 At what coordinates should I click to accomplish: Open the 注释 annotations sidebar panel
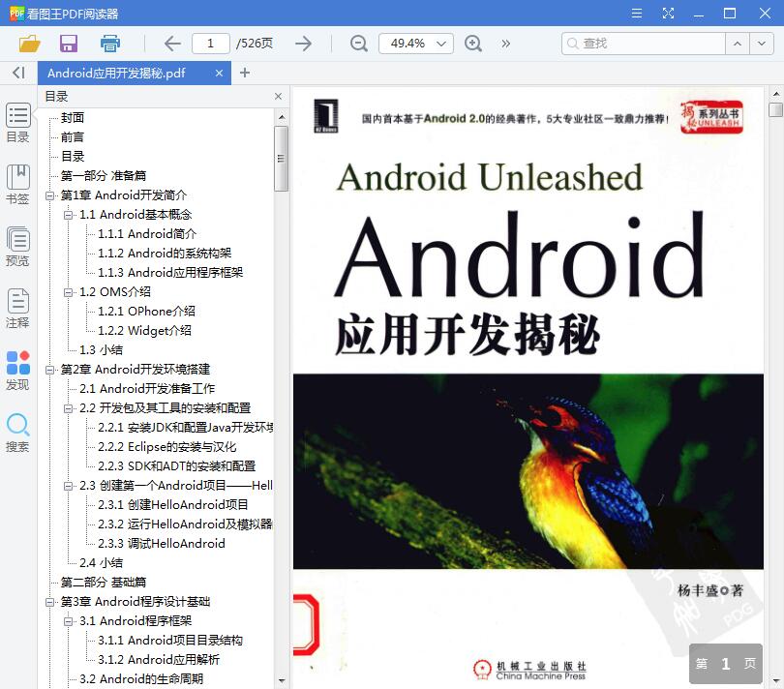18,309
